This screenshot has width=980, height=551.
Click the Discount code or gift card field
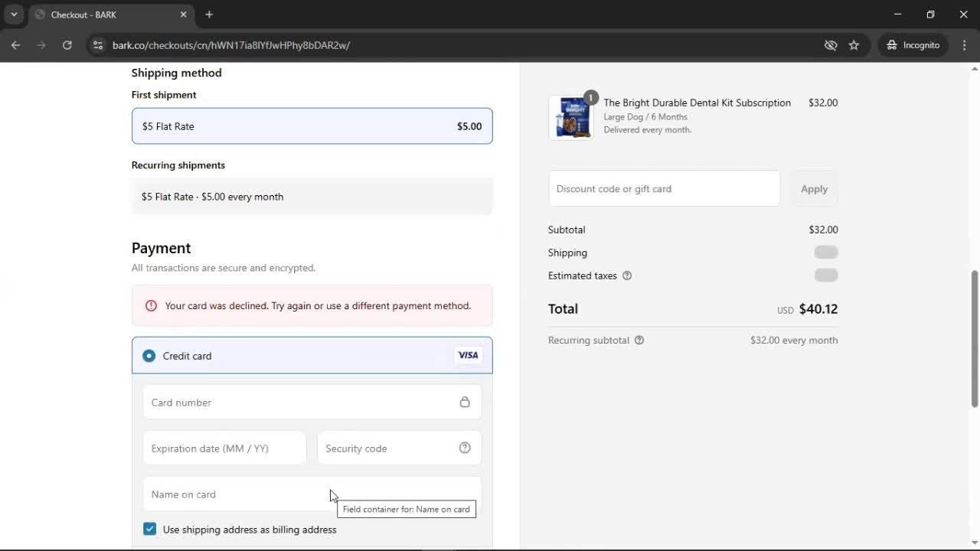(664, 189)
